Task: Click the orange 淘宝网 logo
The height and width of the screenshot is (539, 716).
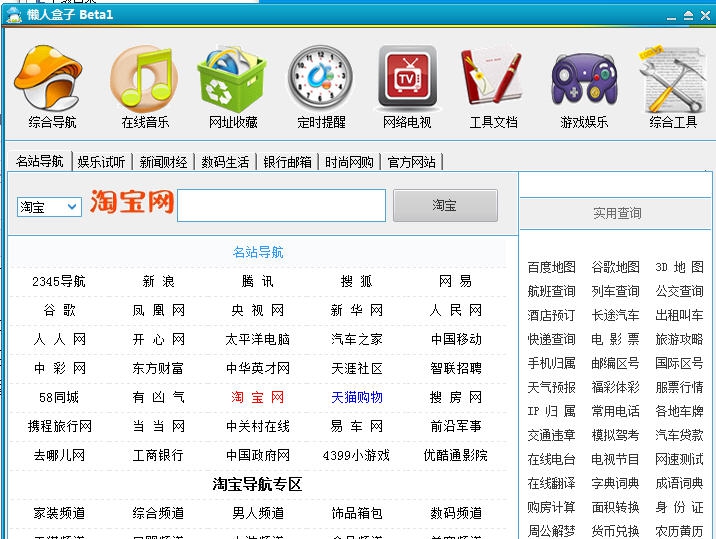Action: coord(132,201)
